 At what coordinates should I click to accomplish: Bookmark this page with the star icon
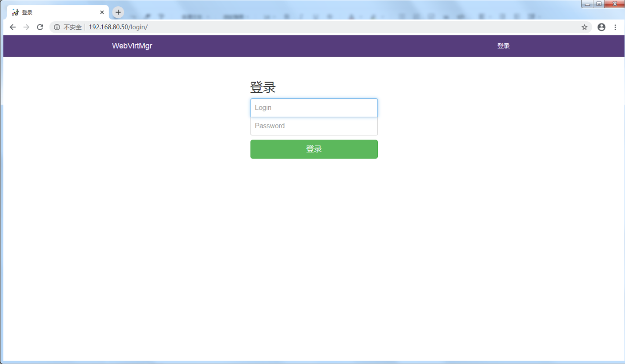pos(584,27)
